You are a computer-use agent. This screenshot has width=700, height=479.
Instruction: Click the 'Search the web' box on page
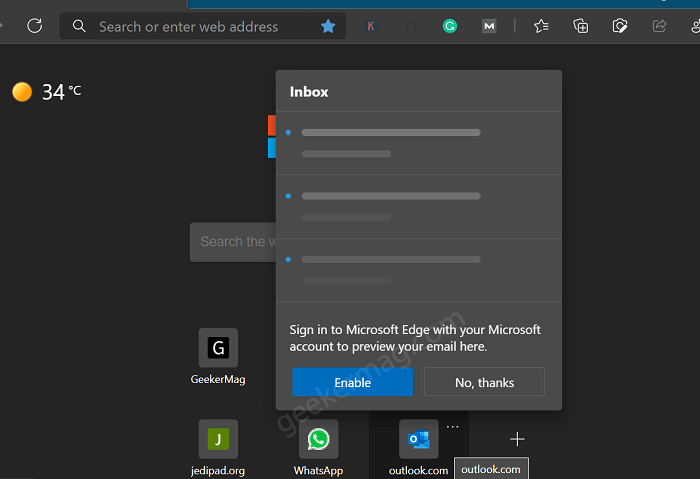point(233,242)
